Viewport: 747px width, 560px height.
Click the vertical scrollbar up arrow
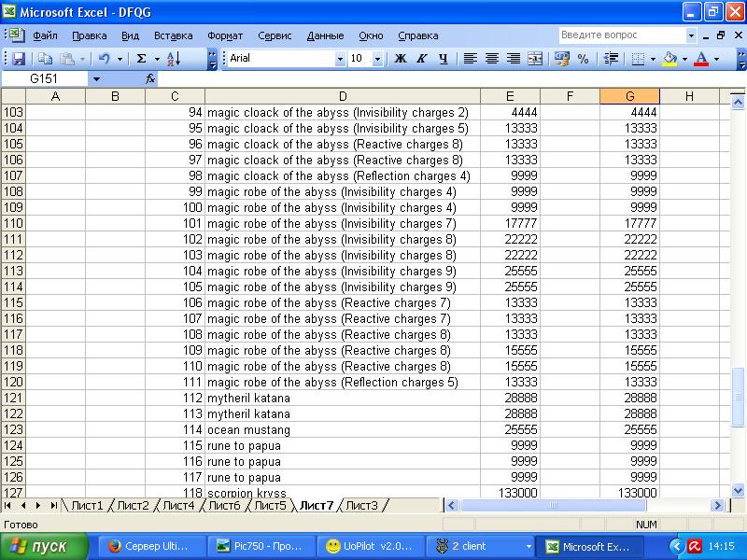click(x=738, y=102)
